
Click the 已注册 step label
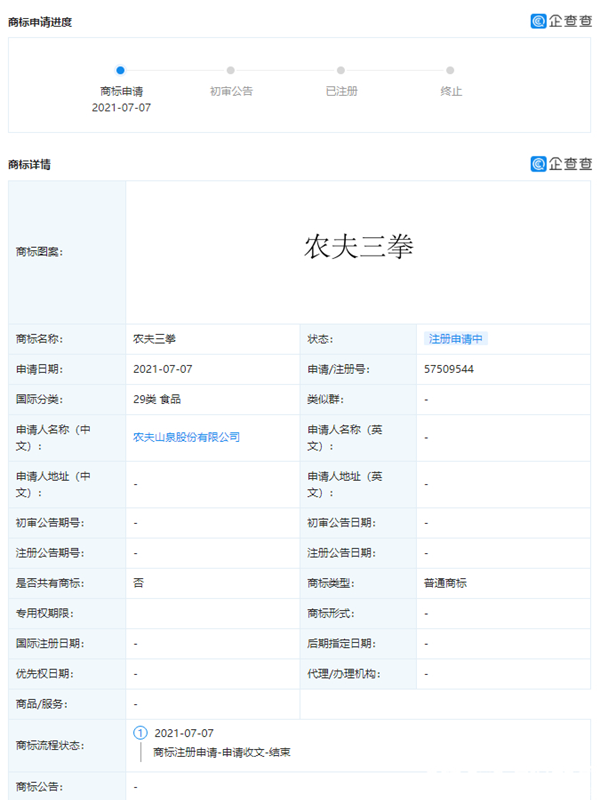[341, 91]
